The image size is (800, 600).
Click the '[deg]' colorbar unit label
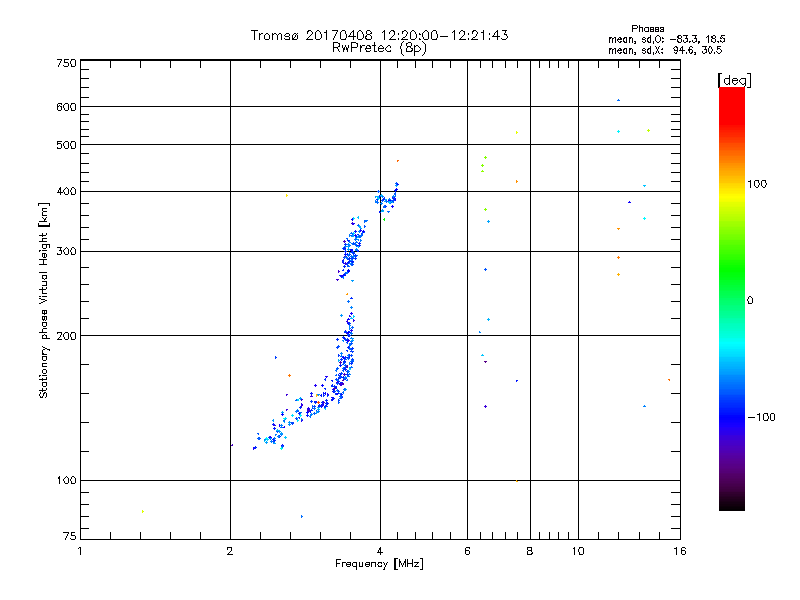(x=734, y=80)
